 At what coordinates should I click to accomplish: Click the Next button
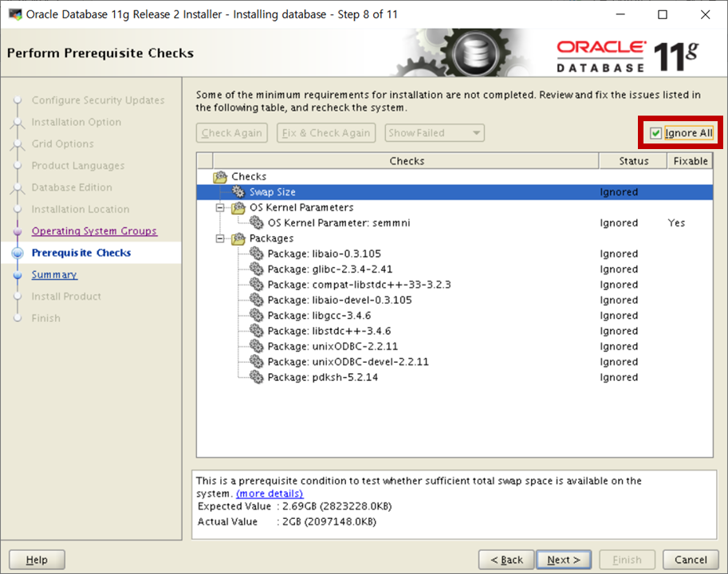click(564, 560)
